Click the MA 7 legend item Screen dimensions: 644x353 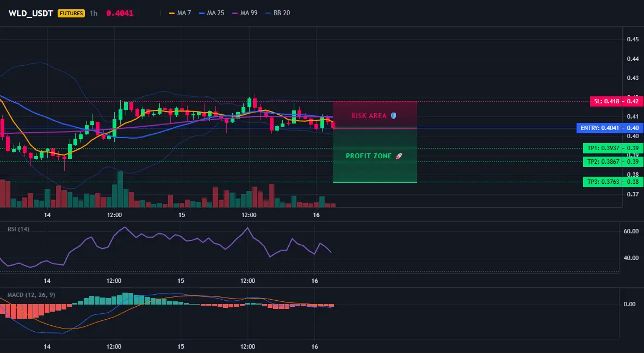tap(180, 13)
